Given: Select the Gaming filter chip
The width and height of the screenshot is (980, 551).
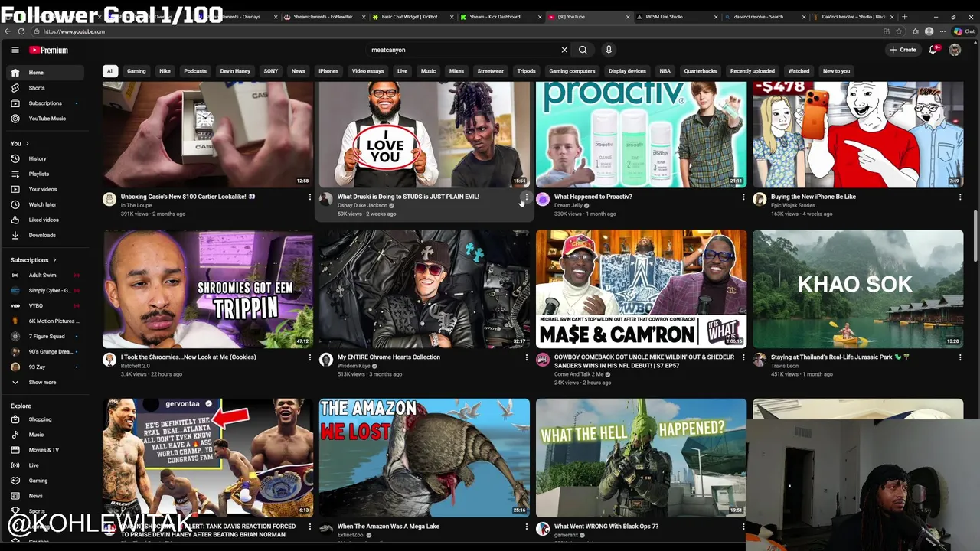Looking at the screenshot, I should tap(136, 71).
